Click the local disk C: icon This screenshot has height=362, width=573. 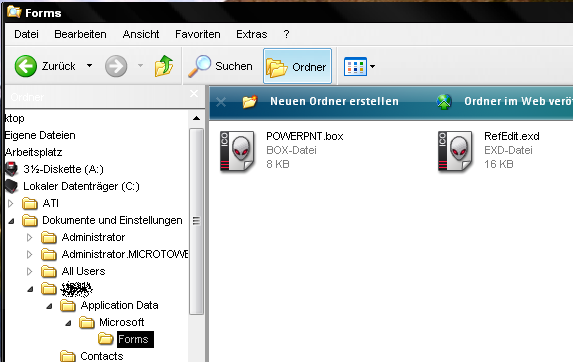point(11,186)
